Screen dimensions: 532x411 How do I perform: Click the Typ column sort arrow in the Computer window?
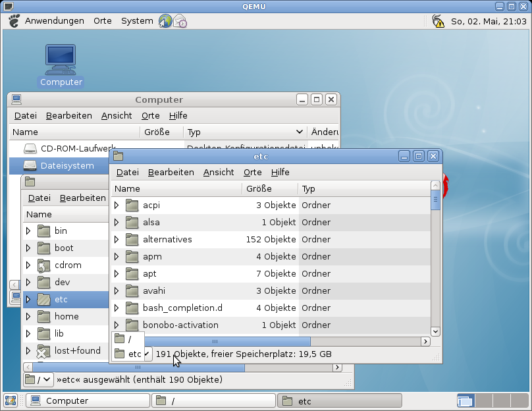click(299, 132)
